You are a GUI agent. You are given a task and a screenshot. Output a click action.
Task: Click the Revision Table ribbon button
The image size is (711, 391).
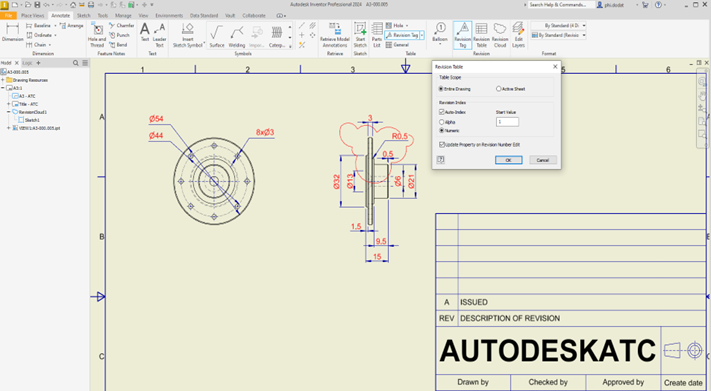481,35
